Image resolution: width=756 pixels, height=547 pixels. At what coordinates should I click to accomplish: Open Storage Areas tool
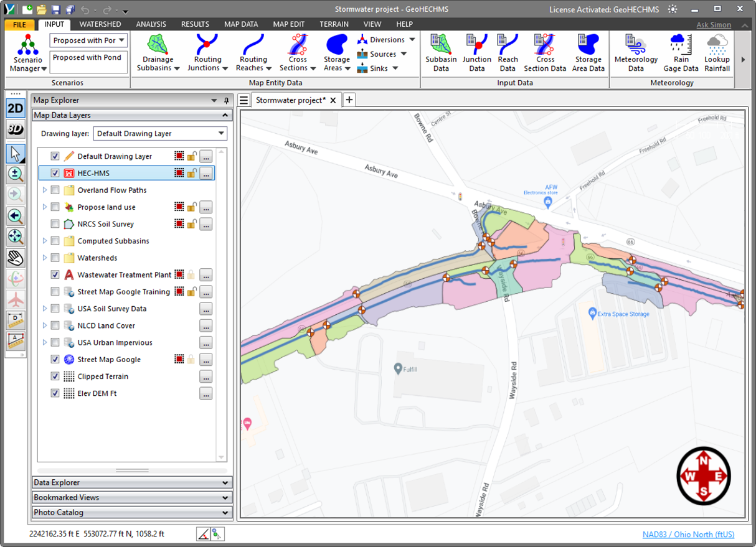[x=336, y=54]
